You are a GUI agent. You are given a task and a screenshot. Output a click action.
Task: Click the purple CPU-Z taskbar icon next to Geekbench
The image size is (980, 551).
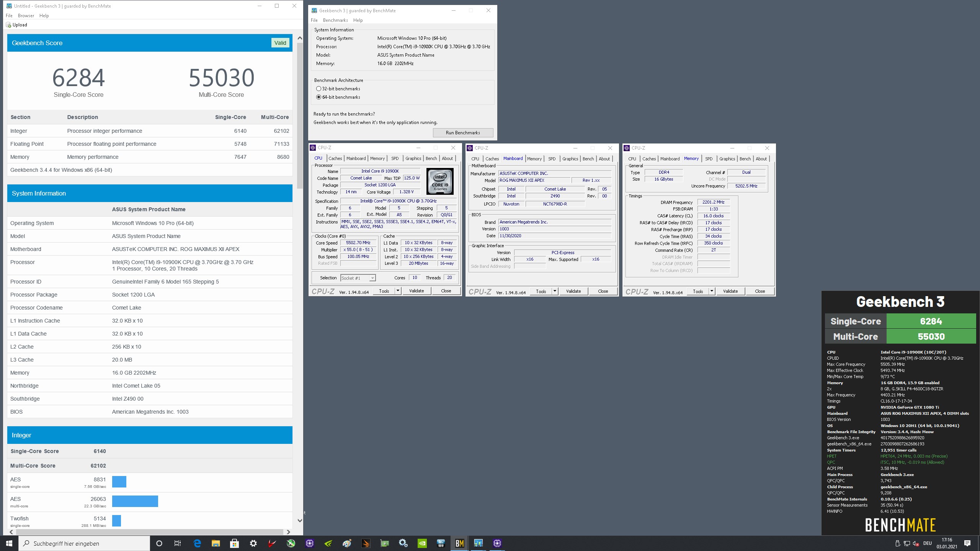coord(497,543)
